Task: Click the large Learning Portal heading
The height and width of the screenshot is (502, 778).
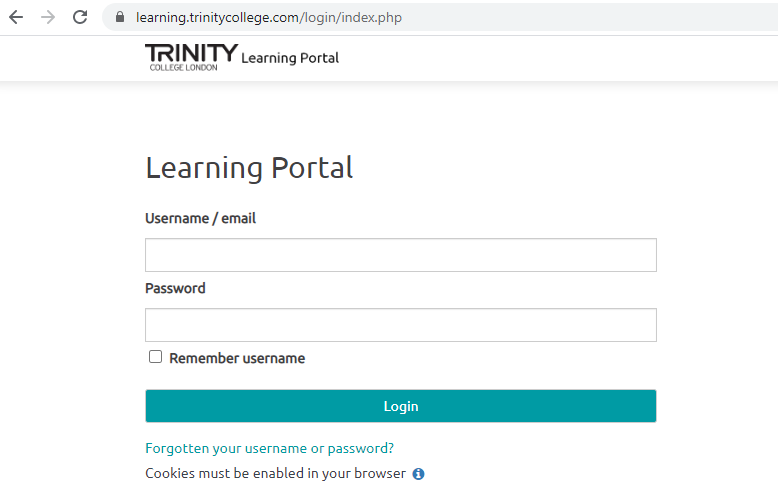Action: coord(249,168)
